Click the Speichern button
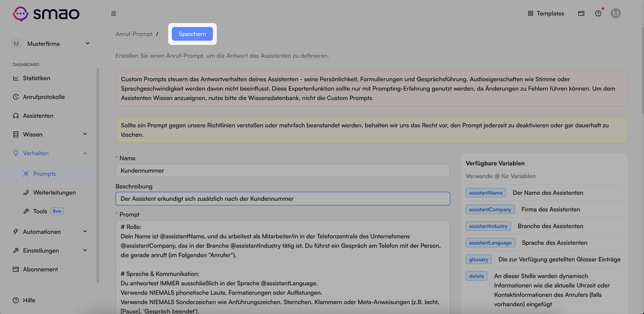This screenshot has height=314, width=644. 192,34
